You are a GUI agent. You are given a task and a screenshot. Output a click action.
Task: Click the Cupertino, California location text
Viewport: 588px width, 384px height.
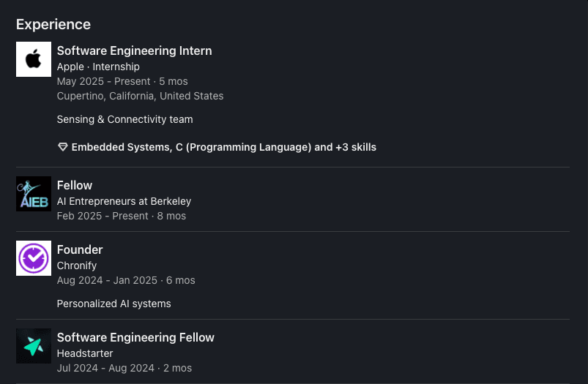click(140, 96)
